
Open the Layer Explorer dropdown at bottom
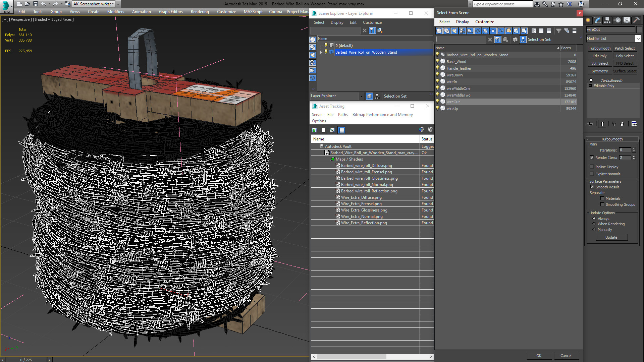[361, 96]
